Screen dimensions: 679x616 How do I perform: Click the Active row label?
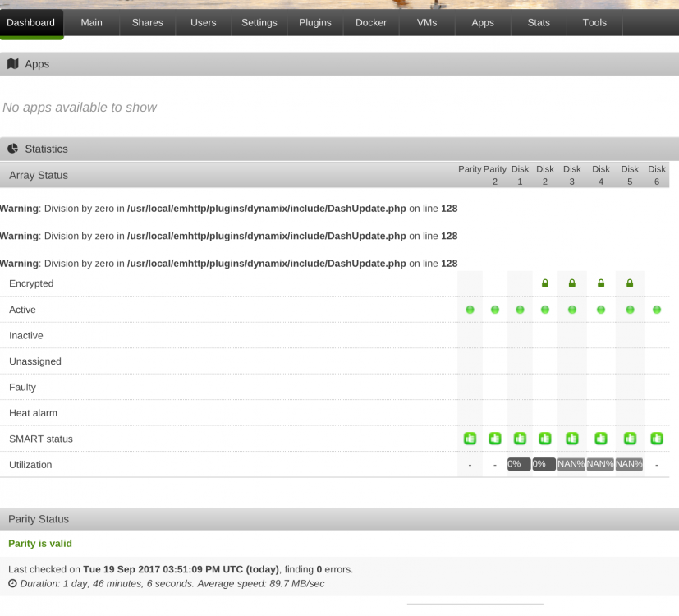coord(22,310)
